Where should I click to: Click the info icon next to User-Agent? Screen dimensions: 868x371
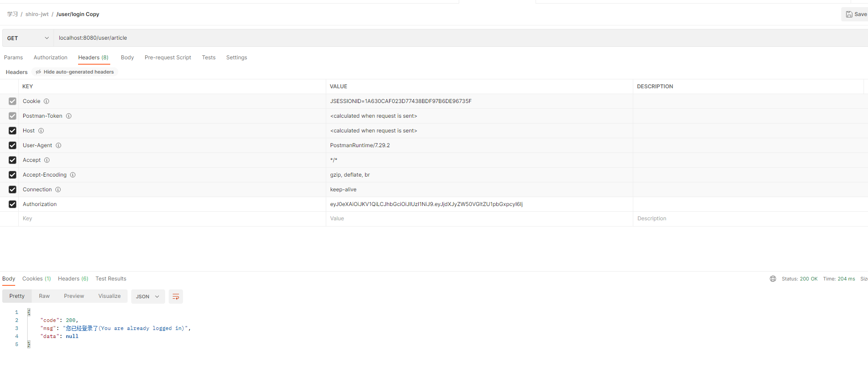click(x=58, y=145)
